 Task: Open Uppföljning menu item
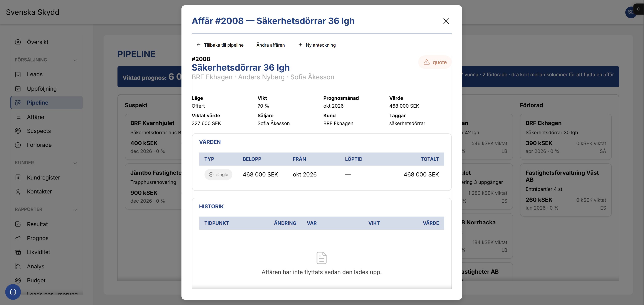tap(47, 89)
